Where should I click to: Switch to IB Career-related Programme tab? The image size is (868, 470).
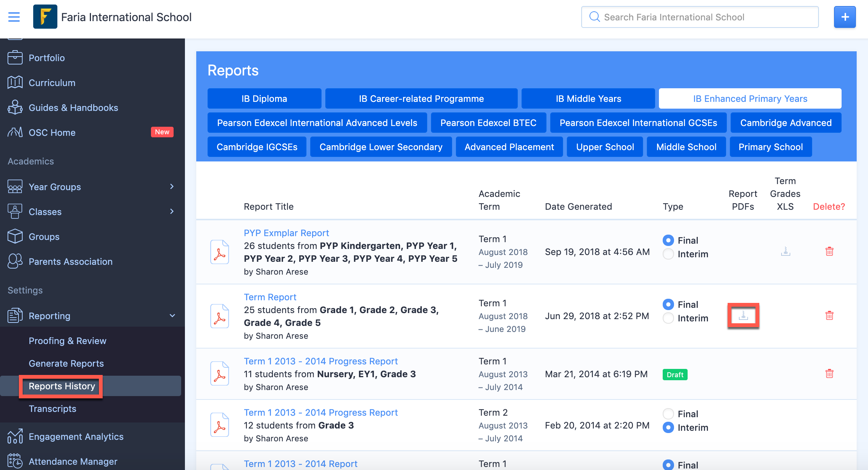pos(421,98)
